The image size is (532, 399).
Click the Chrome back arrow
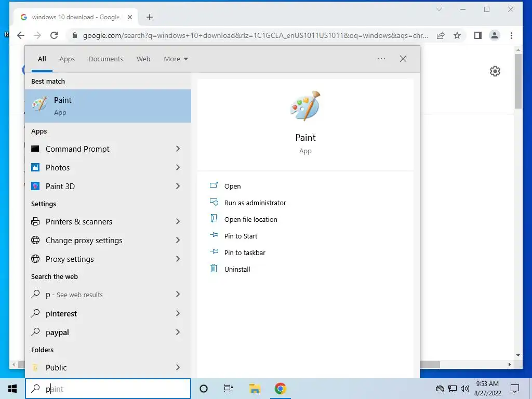[x=21, y=35]
